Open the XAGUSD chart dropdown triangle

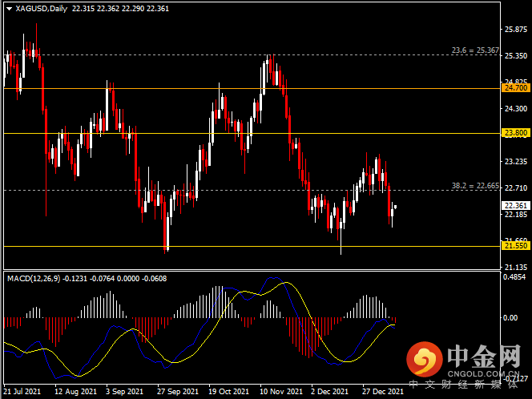(x=9, y=9)
